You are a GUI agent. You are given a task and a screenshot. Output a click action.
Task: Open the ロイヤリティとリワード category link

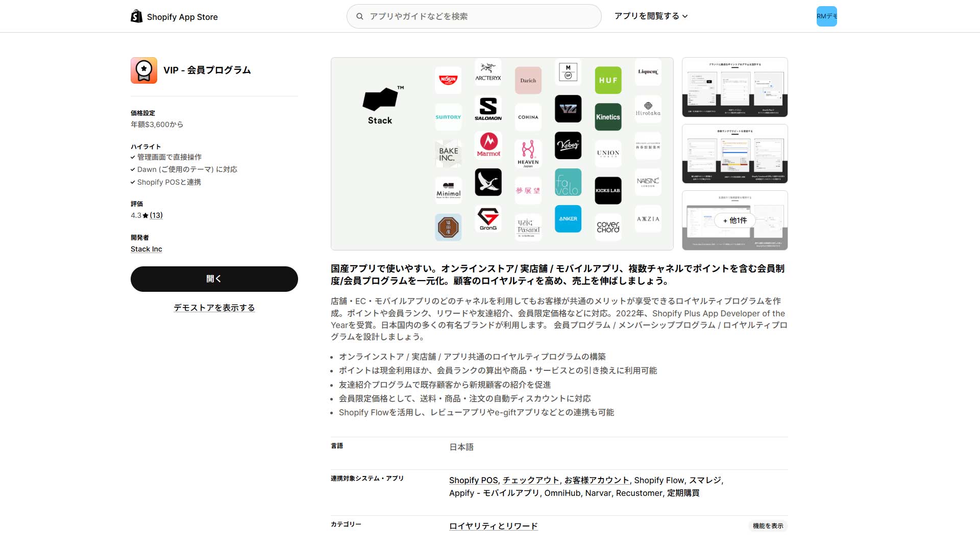pyautogui.click(x=493, y=526)
